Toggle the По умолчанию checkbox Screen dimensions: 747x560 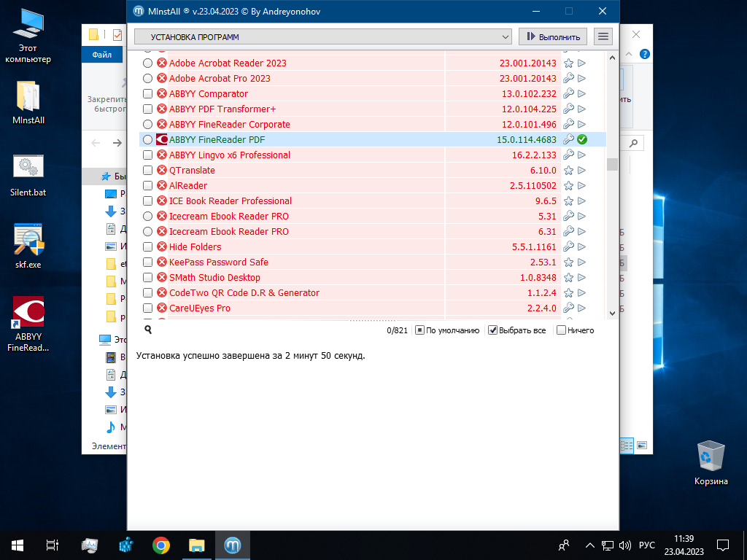pyautogui.click(x=419, y=330)
